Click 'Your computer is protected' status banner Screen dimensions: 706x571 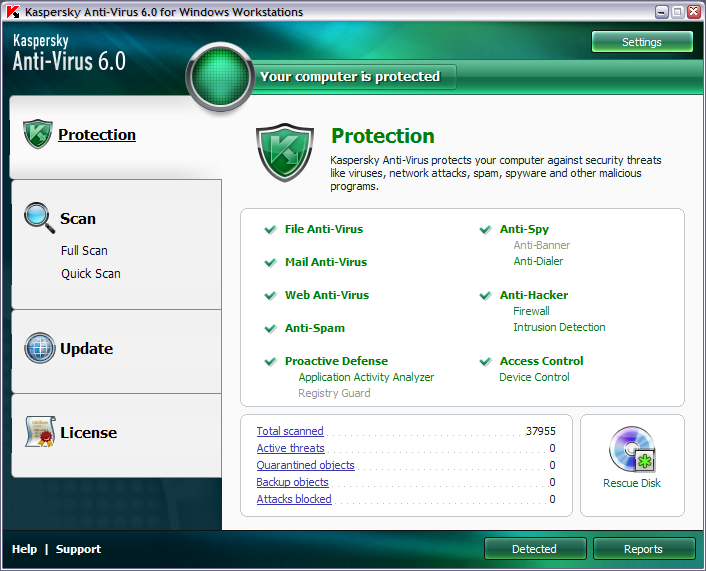350,77
